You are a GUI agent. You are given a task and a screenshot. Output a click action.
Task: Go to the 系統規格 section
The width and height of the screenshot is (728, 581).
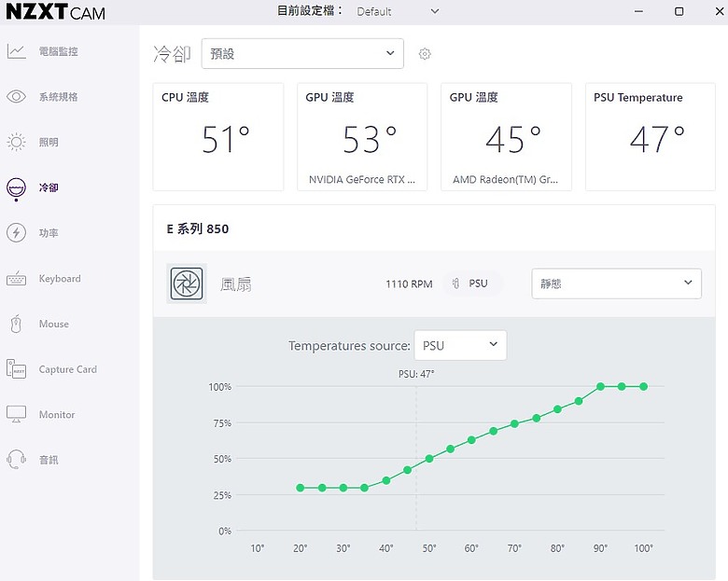(x=59, y=97)
